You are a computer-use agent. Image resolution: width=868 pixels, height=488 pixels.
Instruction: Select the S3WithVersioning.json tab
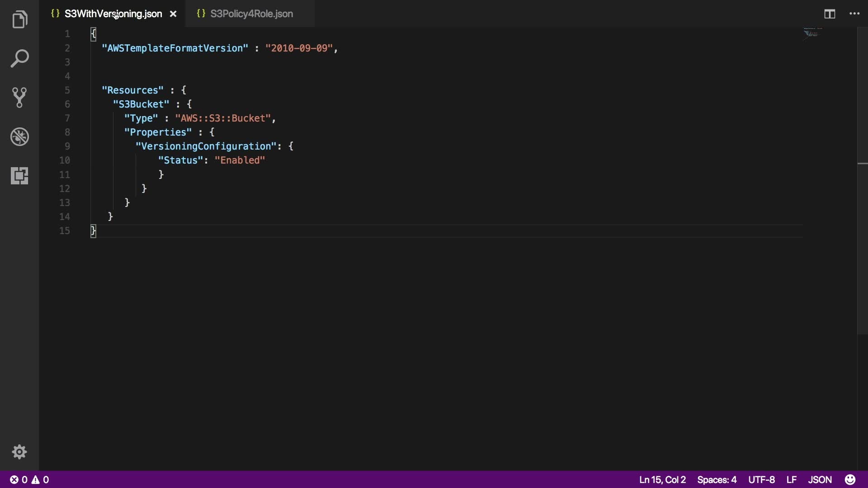point(113,14)
